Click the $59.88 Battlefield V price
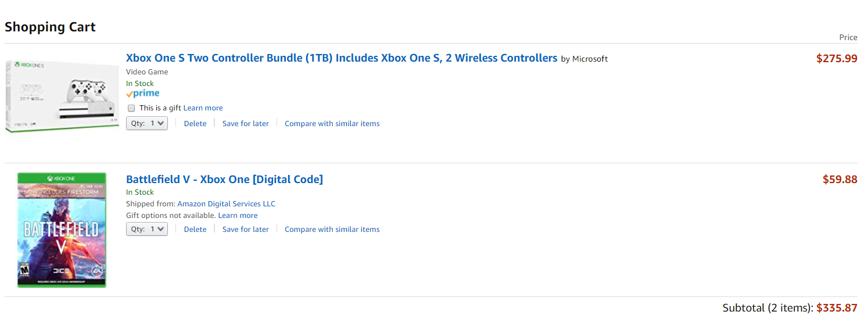Viewport: 868px width, 322px height. point(840,180)
